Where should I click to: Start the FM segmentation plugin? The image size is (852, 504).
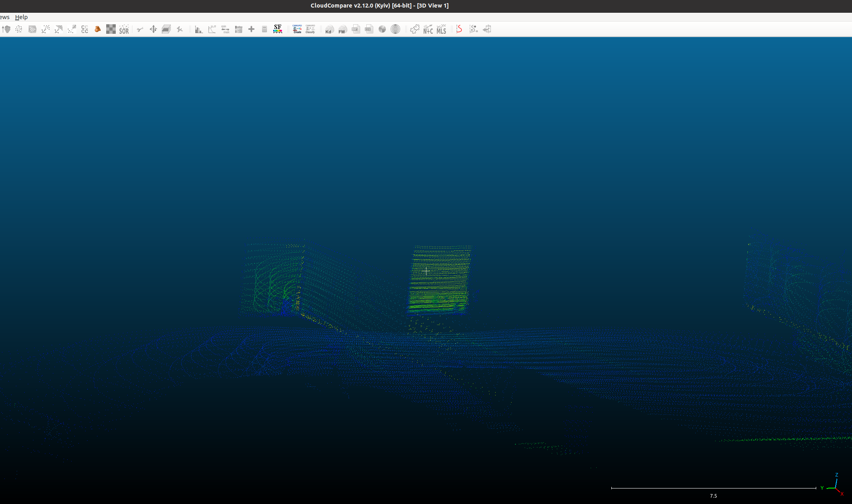coord(342,29)
